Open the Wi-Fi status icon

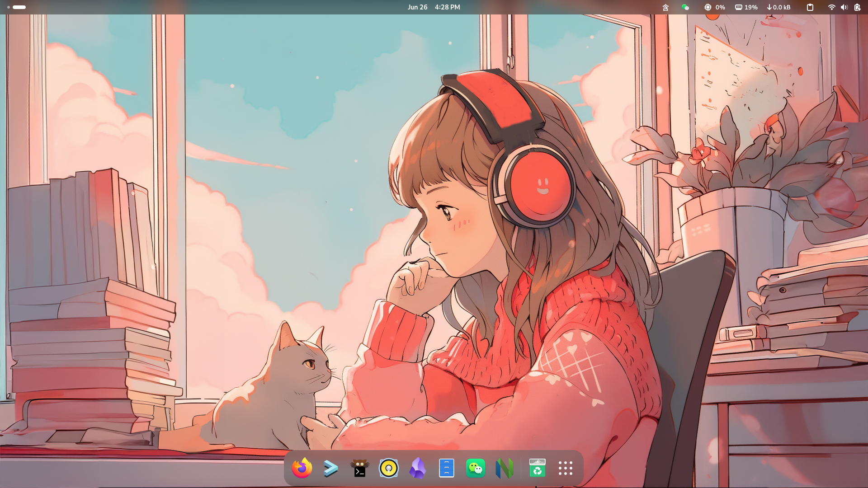[x=831, y=7]
